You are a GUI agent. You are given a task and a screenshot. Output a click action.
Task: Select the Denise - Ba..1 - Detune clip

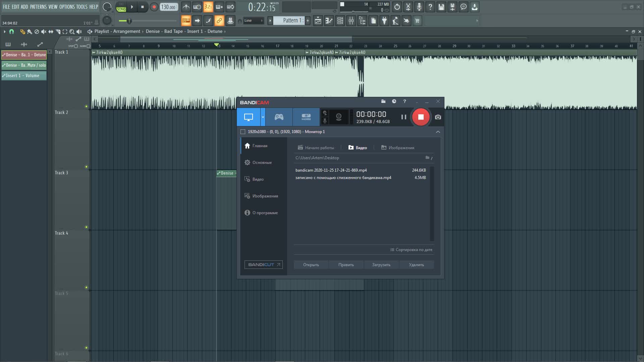coord(24,55)
